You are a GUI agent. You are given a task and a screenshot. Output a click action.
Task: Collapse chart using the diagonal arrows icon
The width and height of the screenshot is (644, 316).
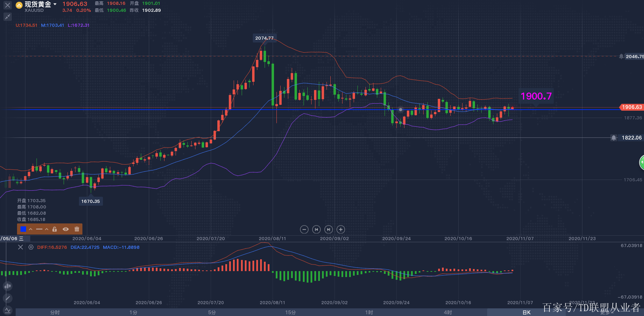[x=7, y=16]
